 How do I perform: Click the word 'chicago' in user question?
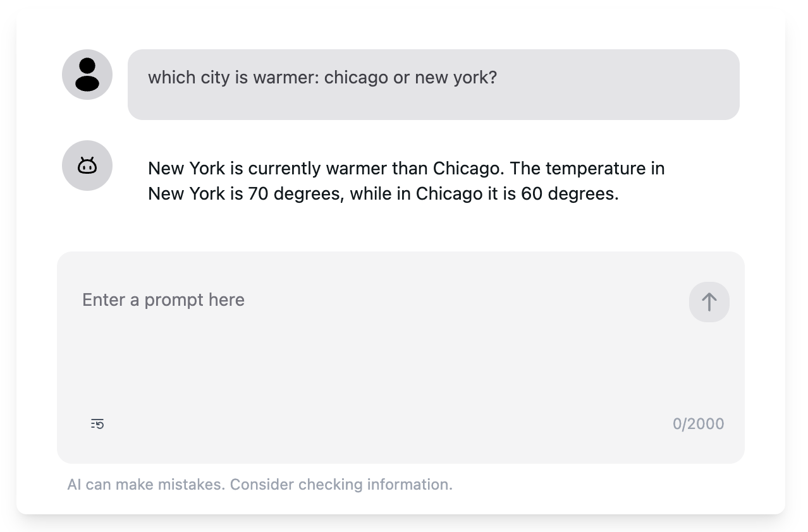tap(356, 78)
